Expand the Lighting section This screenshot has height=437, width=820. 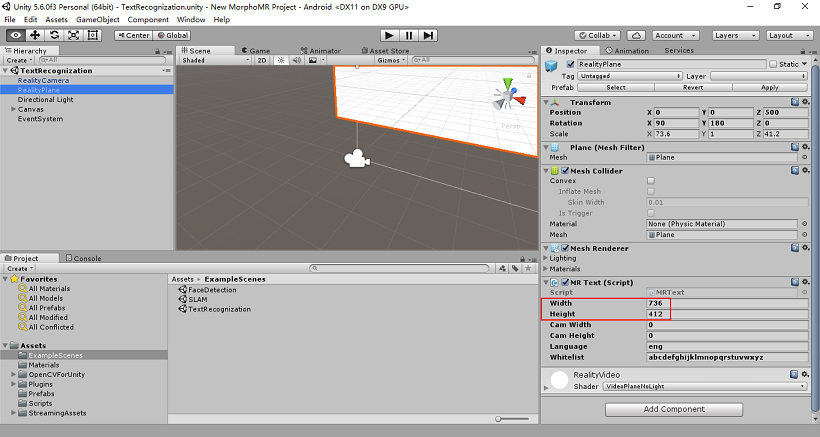[x=546, y=258]
